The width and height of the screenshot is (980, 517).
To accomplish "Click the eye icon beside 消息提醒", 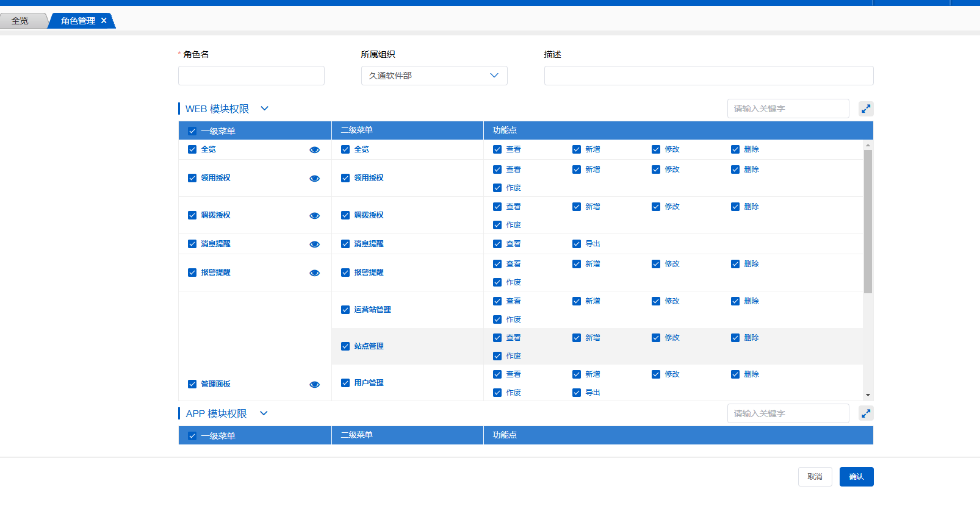I will point(314,244).
